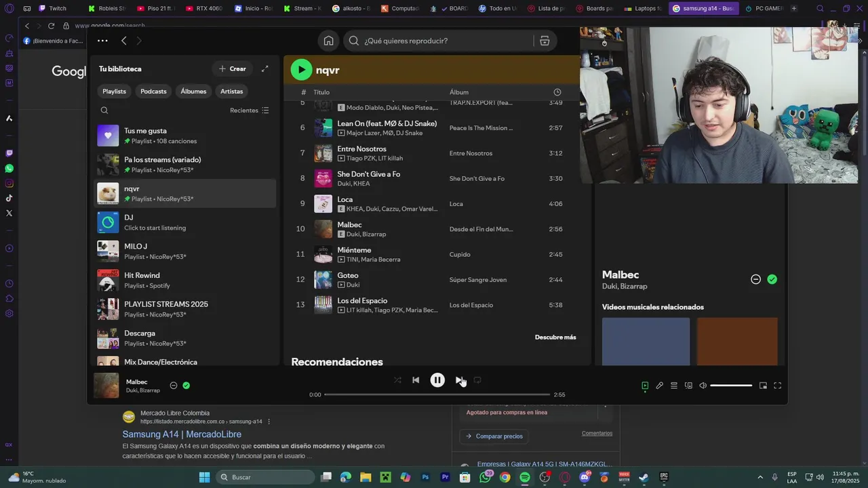The width and height of the screenshot is (868, 488).
Task: Expand Tu biblioteca to full view
Action: click(x=265, y=68)
